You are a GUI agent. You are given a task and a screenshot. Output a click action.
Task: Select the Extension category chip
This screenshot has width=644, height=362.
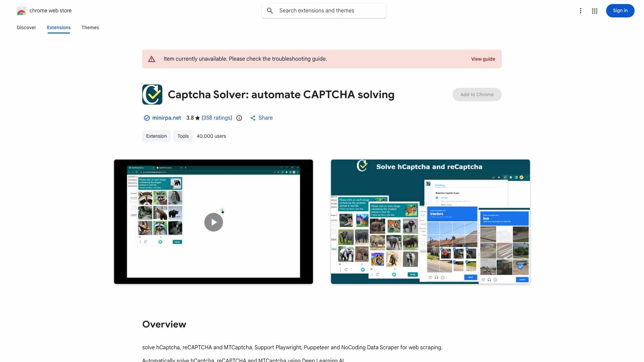[156, 136]
